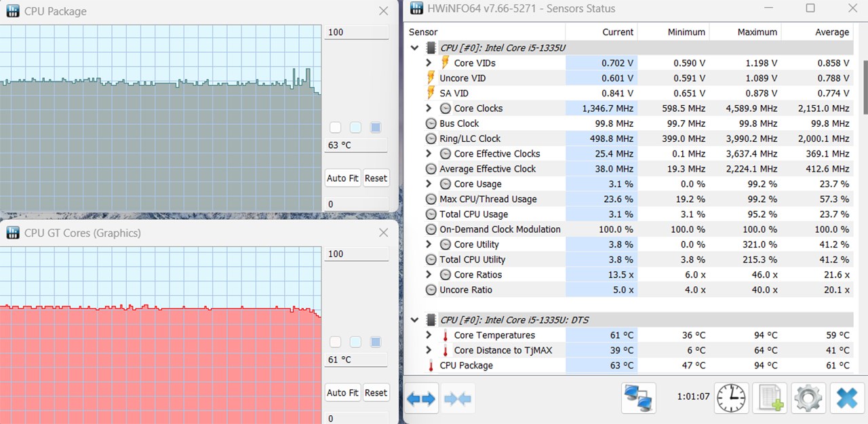Screen dimensions: 868x424
Task: Expand the Core Effective Clocks row
Action: [429, 153]
